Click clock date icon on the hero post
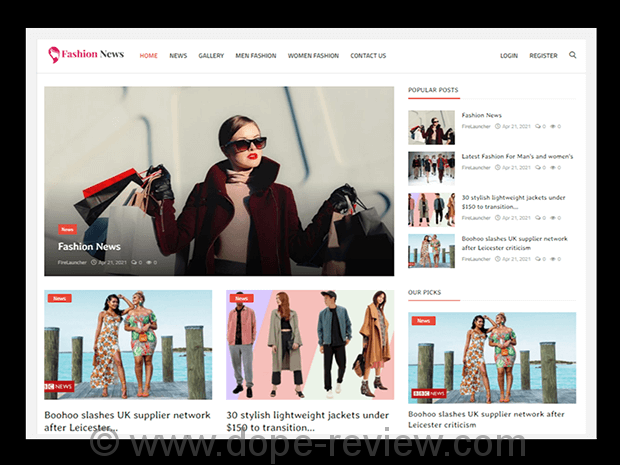The height and width of the screenshot is (465, 620). 94,262
